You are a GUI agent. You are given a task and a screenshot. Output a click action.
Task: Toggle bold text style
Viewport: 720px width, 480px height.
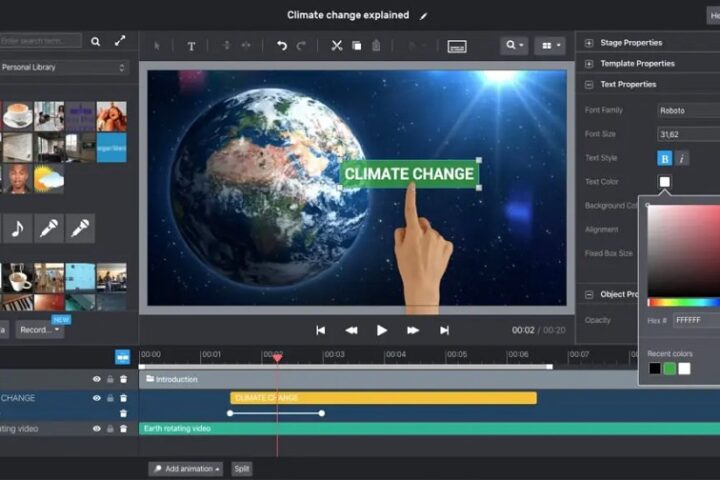664,158
